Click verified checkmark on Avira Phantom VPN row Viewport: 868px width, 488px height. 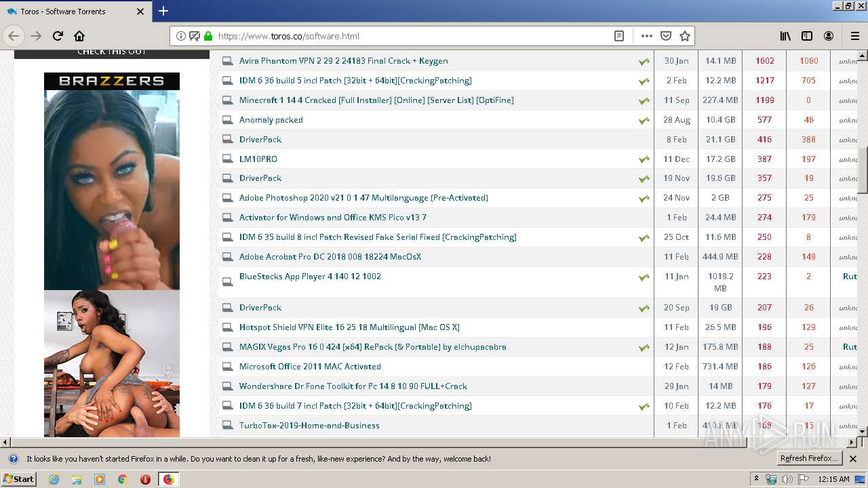pyautogui.click(x=644, y=62)
